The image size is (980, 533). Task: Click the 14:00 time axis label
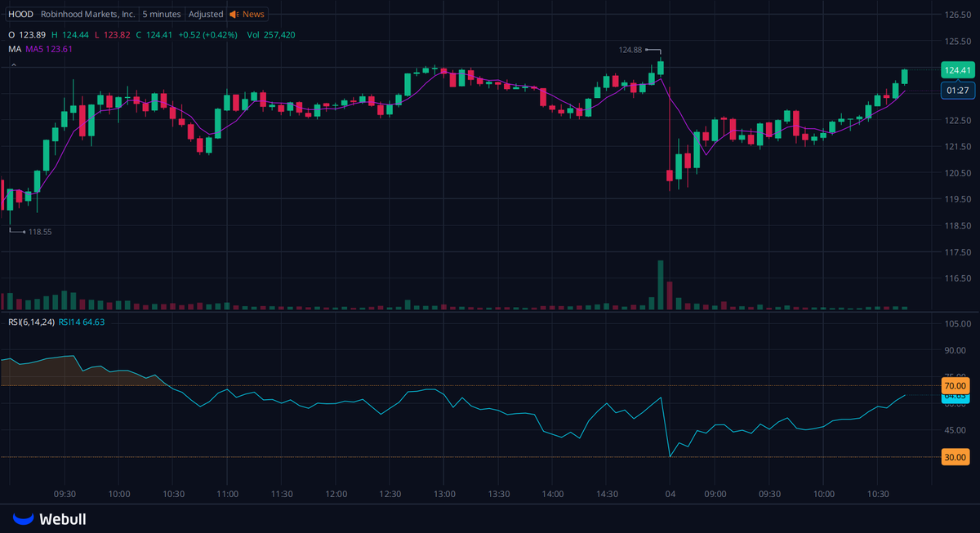tap(553, 494)
